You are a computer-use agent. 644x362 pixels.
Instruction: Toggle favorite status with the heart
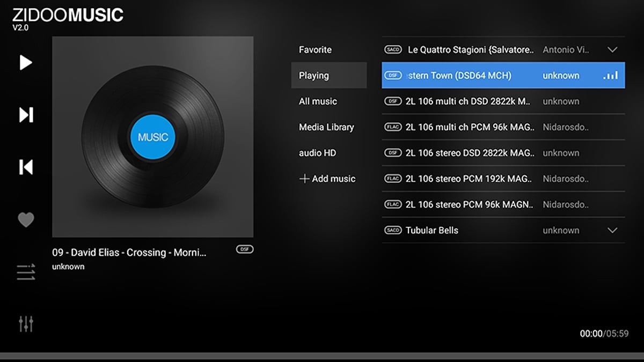[26, 219]
